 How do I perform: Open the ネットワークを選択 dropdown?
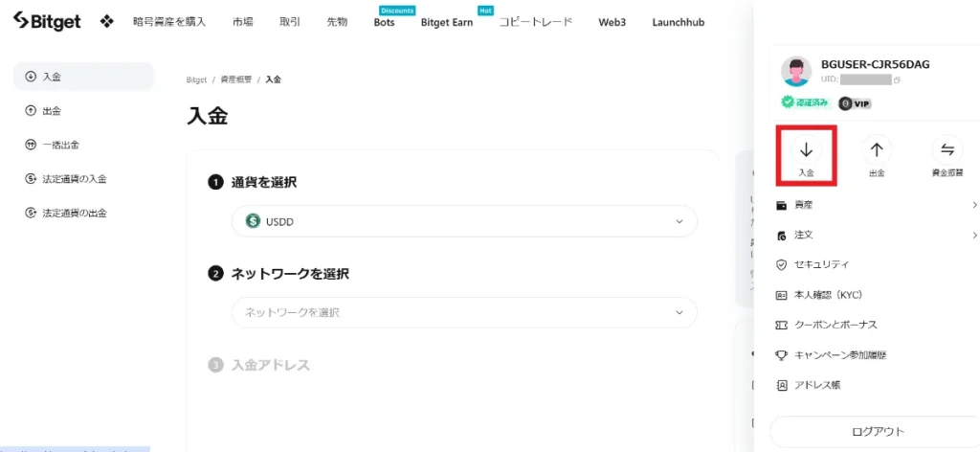(464, 312)
